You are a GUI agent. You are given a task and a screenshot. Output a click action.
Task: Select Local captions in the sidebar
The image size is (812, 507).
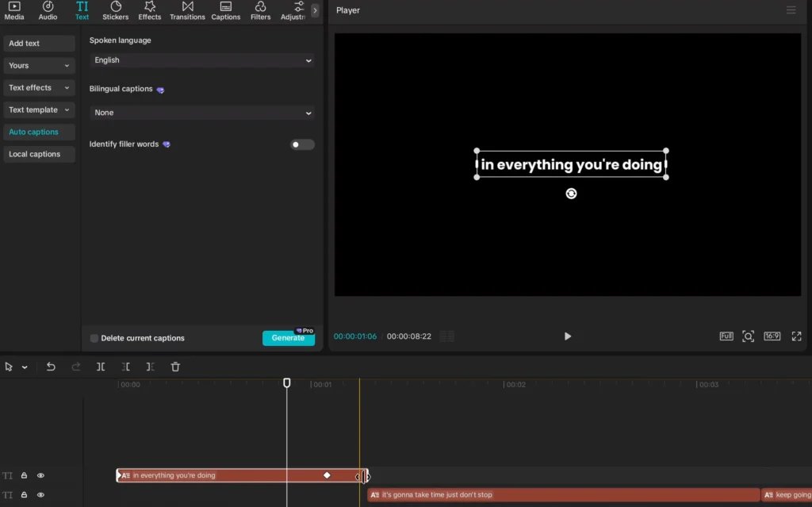pos(39,154)
